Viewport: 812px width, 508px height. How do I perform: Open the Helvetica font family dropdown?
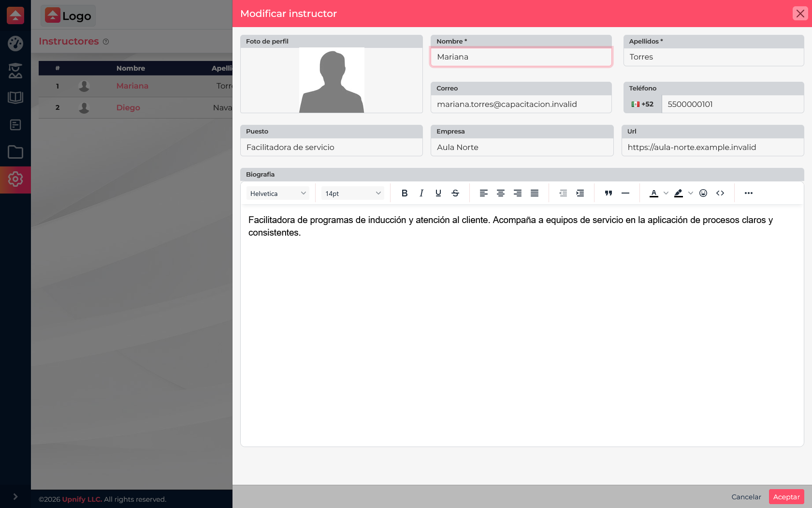tap(278, 193)
